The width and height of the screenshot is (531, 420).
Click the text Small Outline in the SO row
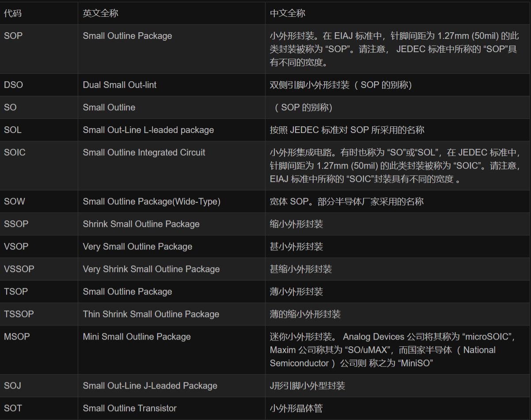pyautogui.click(x=109, y=107)
